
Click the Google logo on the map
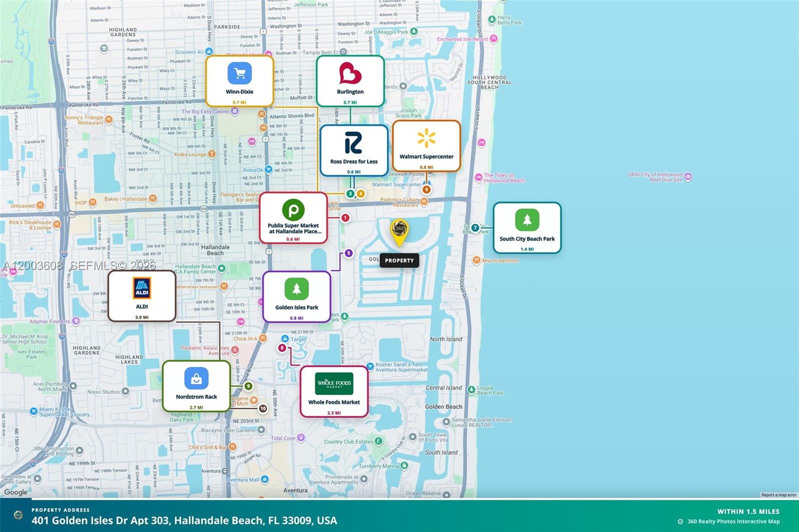point(16,492)
